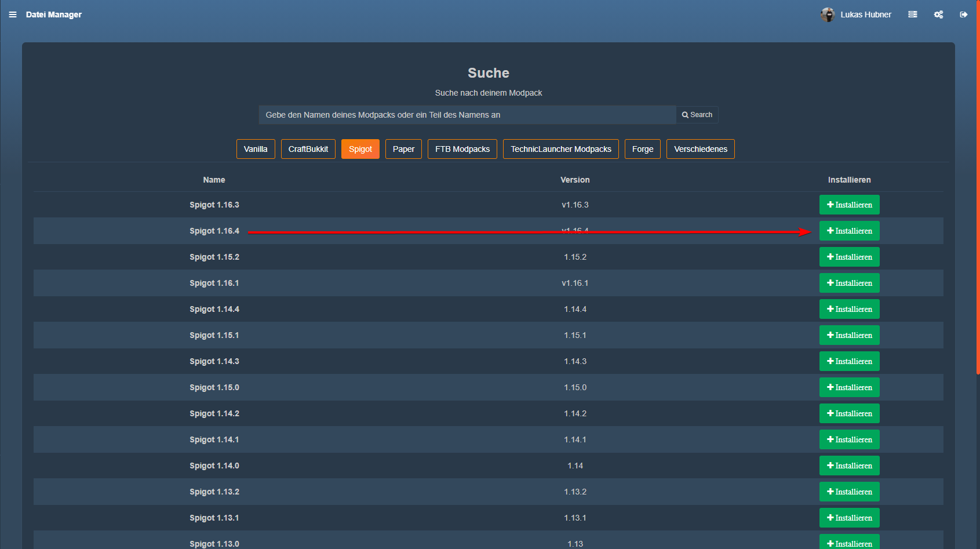
Task: Click the Lukas Hubner username link
Action: pyautogui.click(x=865, y=14)
